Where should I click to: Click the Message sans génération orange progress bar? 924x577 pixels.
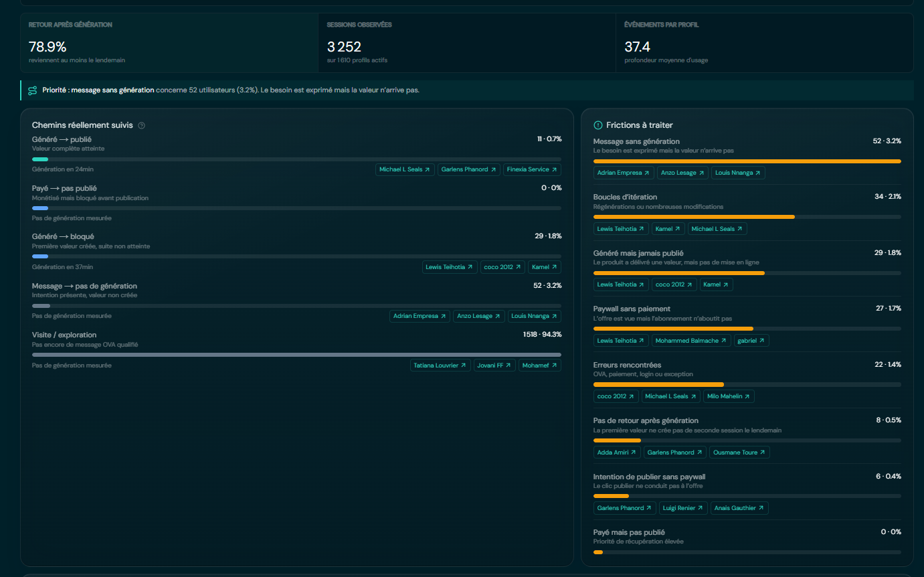coord(747,161)
